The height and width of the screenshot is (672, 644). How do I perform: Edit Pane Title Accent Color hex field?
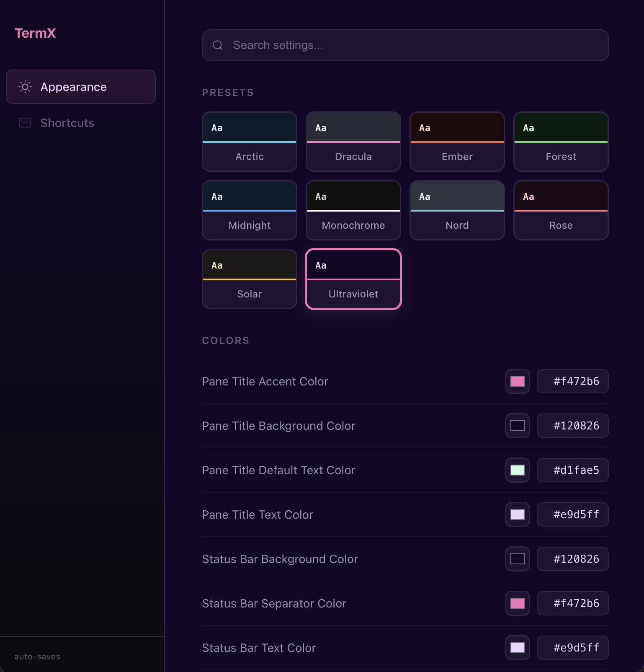(573, 381)
